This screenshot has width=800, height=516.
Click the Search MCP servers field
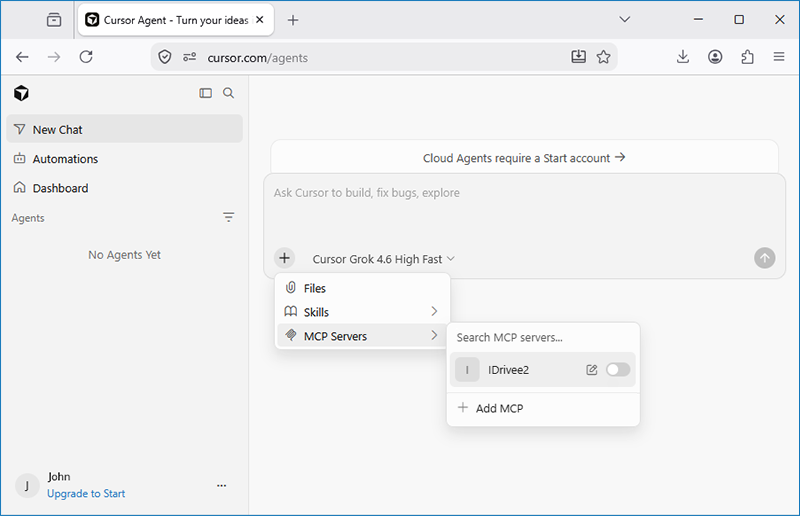coord(543,337)
